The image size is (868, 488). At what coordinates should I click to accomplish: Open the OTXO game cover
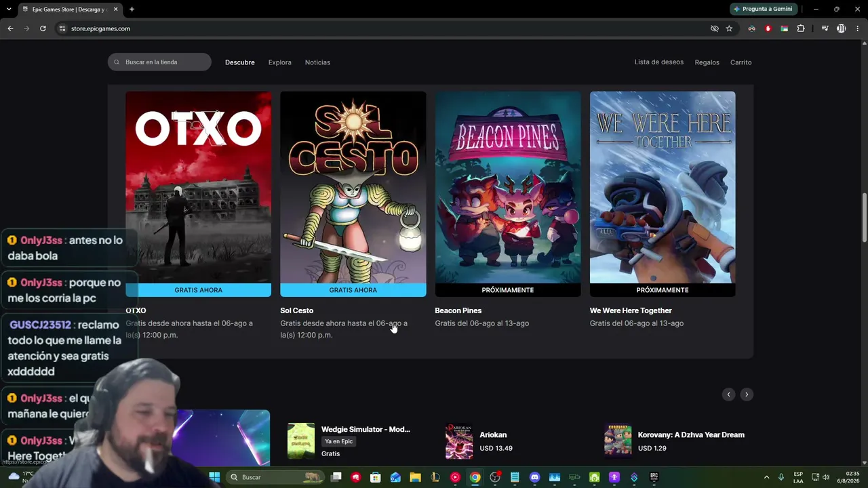point(198,187)
